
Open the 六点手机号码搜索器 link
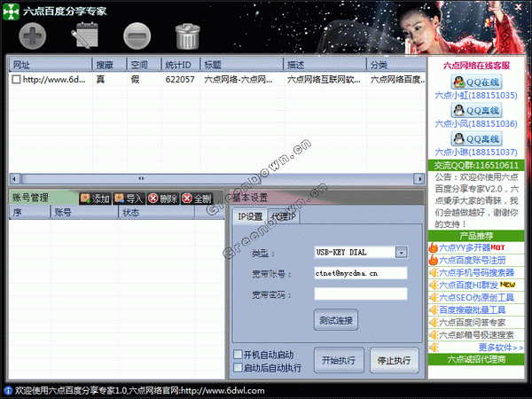476,272
